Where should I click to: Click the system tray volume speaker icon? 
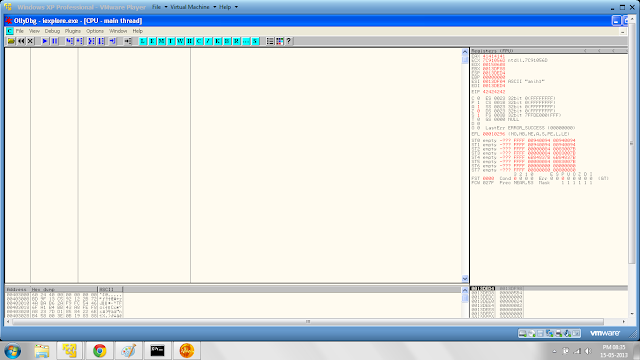[588, 351]
